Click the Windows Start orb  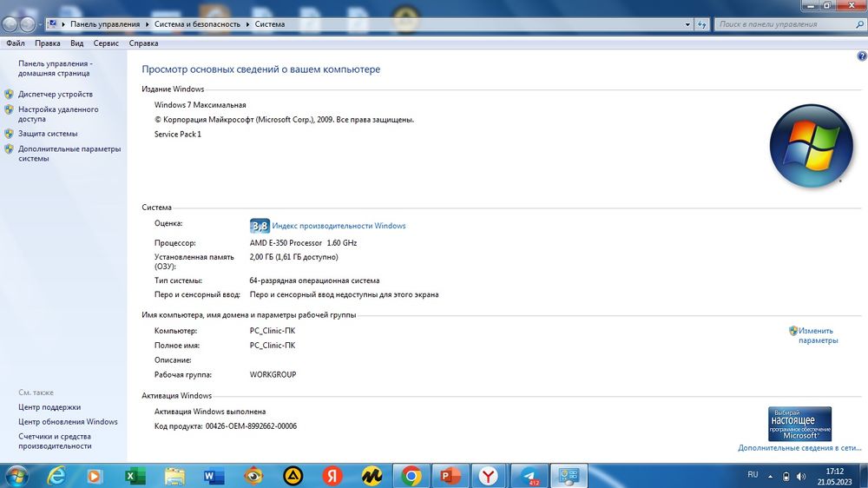[16, 476]
